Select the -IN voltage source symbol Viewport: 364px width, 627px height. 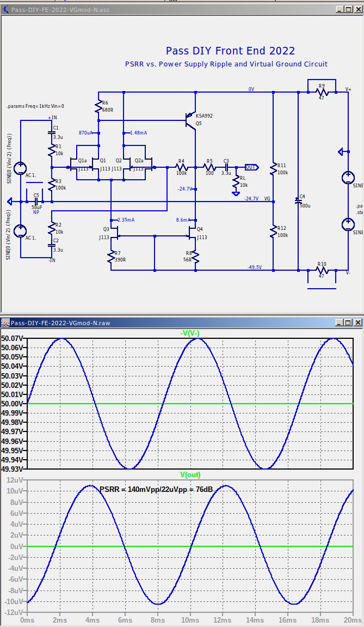point(20,231)
